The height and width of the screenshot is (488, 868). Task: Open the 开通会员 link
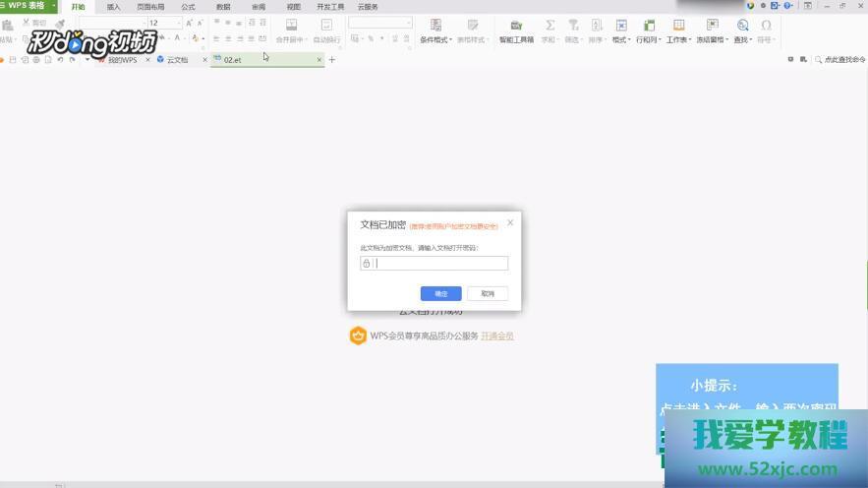[496, 335]
